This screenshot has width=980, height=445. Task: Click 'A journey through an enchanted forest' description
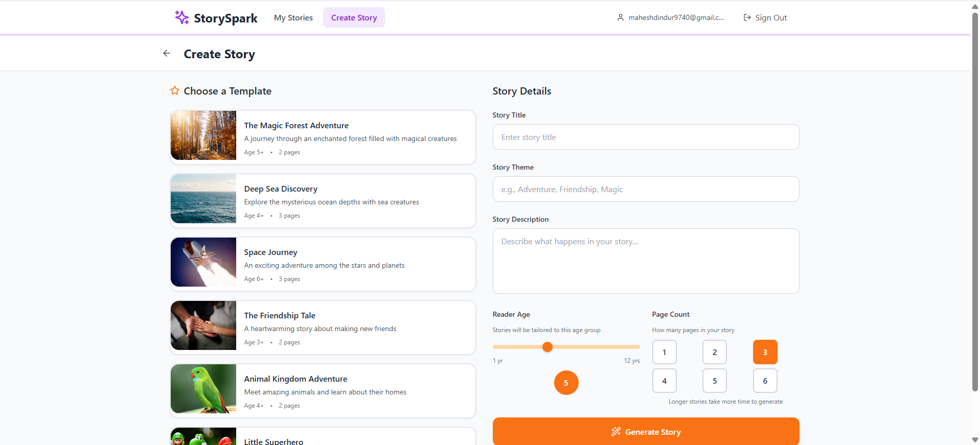(350, 138)
